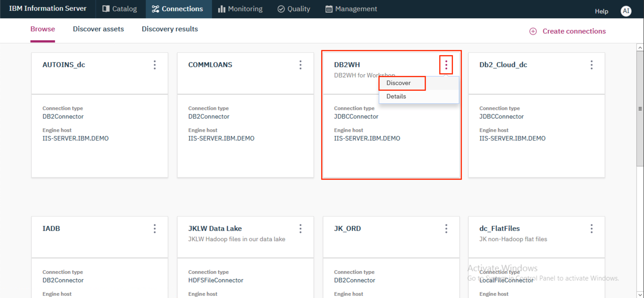
Task: Click the Connections nodes icon
Action: point(155,9)
